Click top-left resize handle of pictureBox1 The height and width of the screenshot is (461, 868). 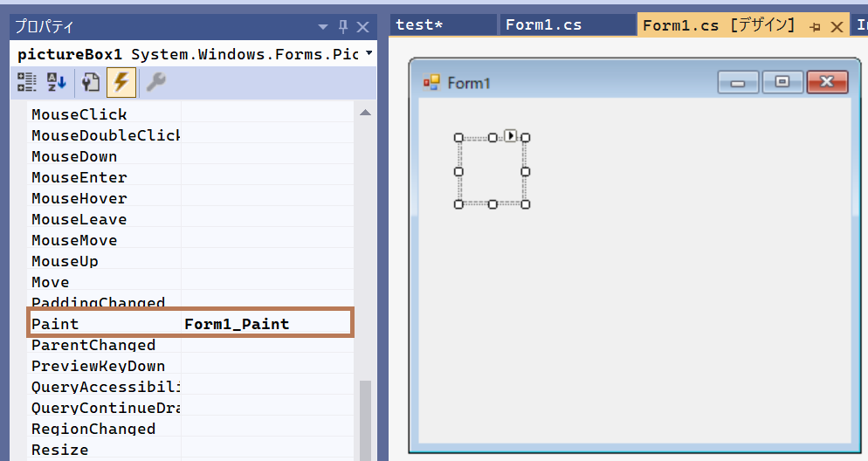458,137
